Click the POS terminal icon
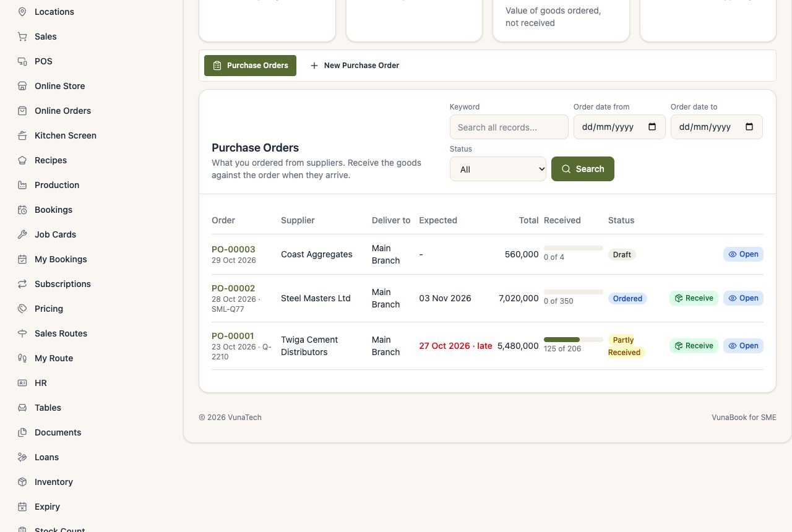The image size is (792, 532). pos(22,61)
